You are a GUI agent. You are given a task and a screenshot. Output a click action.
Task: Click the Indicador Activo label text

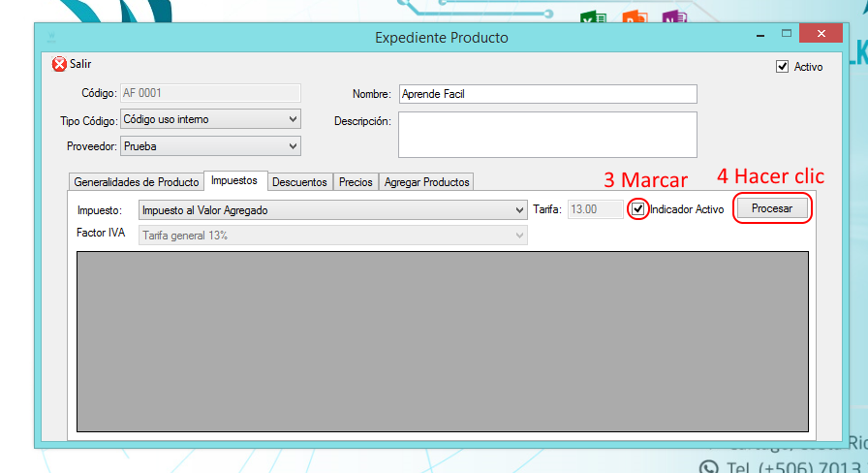687,209
